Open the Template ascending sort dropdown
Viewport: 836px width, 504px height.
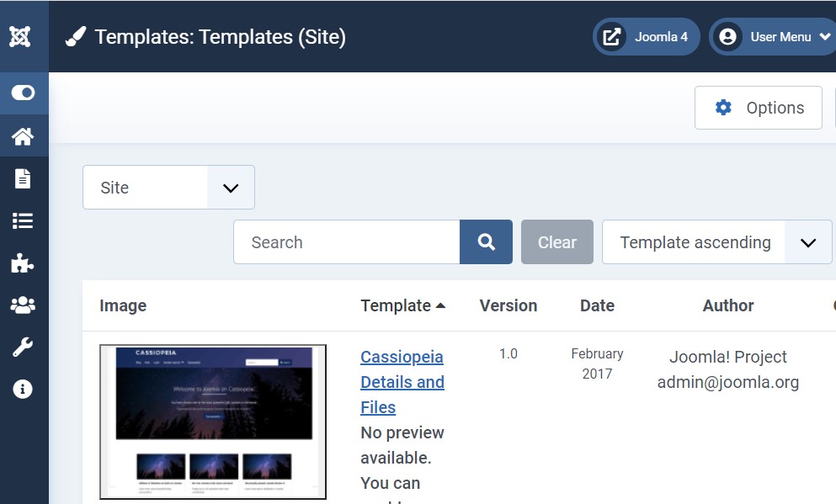[x=717, y=241]
